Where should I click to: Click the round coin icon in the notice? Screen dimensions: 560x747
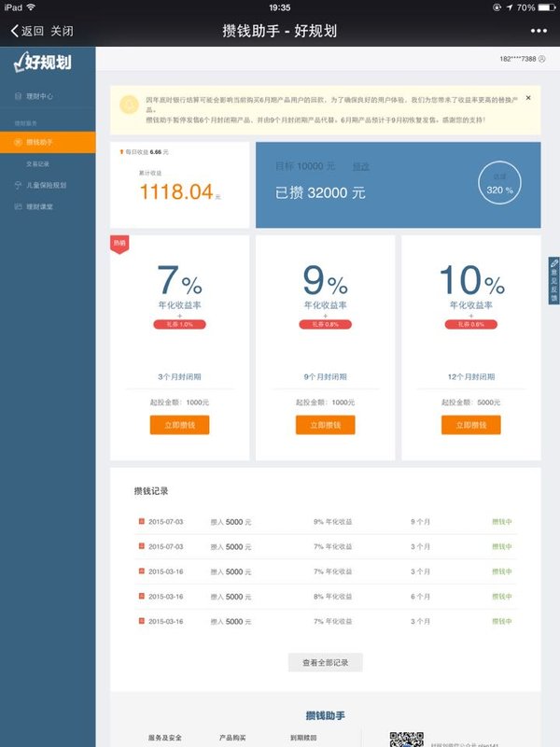129,105
